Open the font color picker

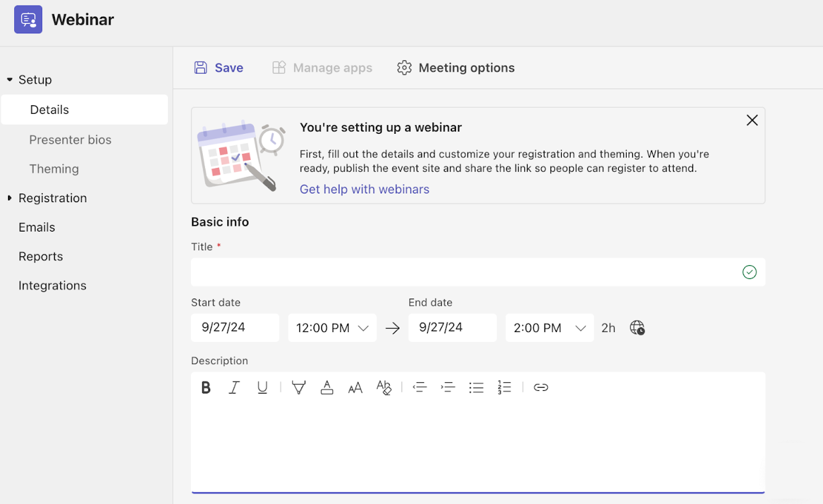[327, 388]
